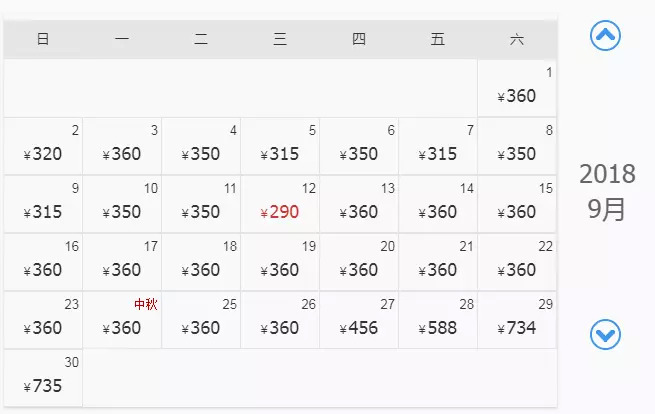The height and width of the screenshot is (414, 655).
Task: Choose September 9 priced ¥315
Action: point(43,204)
